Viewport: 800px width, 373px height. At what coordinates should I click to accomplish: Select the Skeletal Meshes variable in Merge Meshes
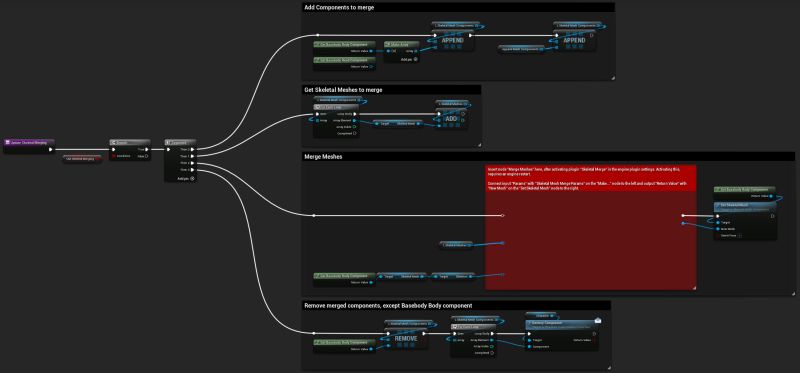coord(456,245)
